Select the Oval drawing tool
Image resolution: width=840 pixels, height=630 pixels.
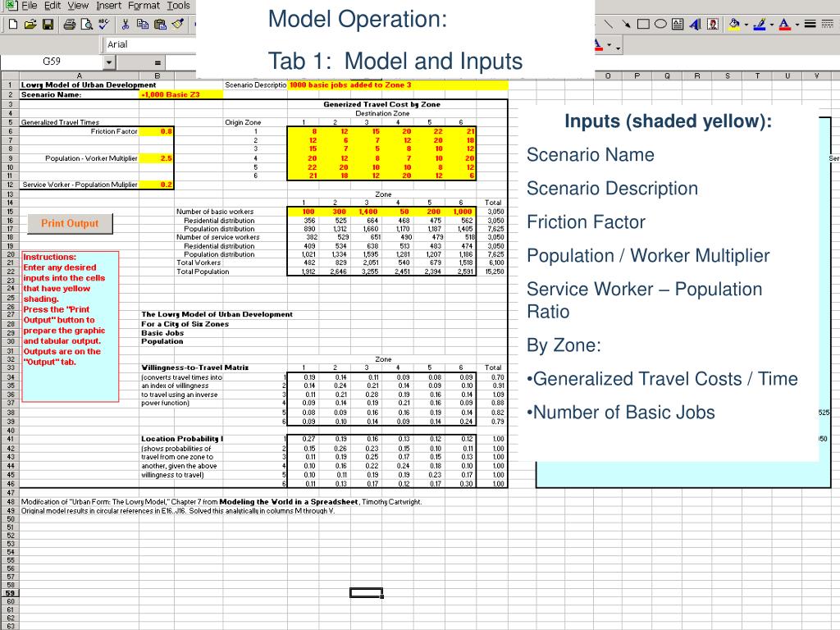pos(660,24)
